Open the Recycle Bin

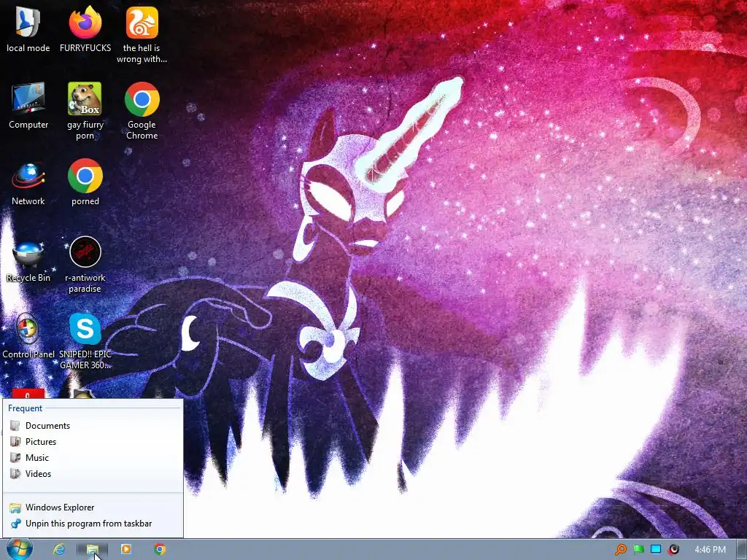point(28,260)
